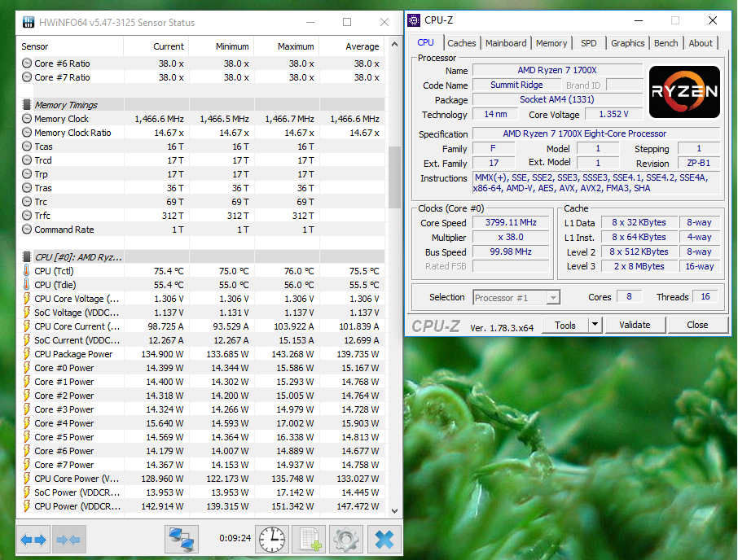This screenshot has width=738, height=560.
Task: Click the Multiplier value x 38.0
Action: pyautogui.click(x=511, y=237)
